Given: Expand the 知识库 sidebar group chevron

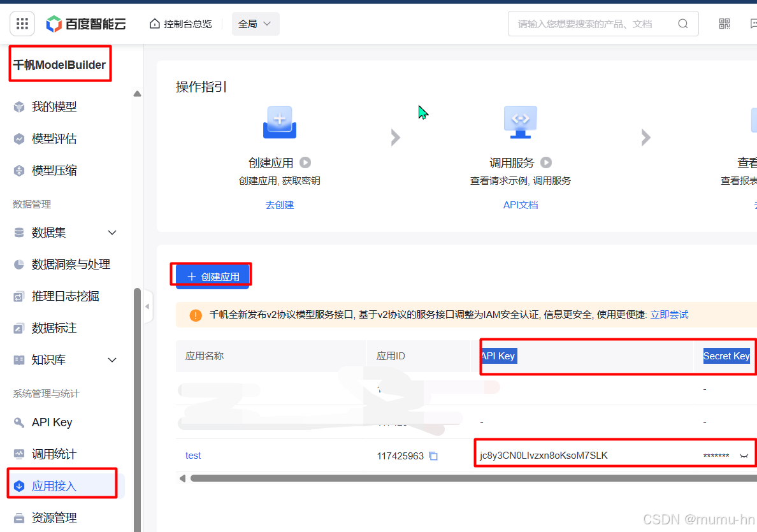Looking at the screenshot, I should 112,360.
